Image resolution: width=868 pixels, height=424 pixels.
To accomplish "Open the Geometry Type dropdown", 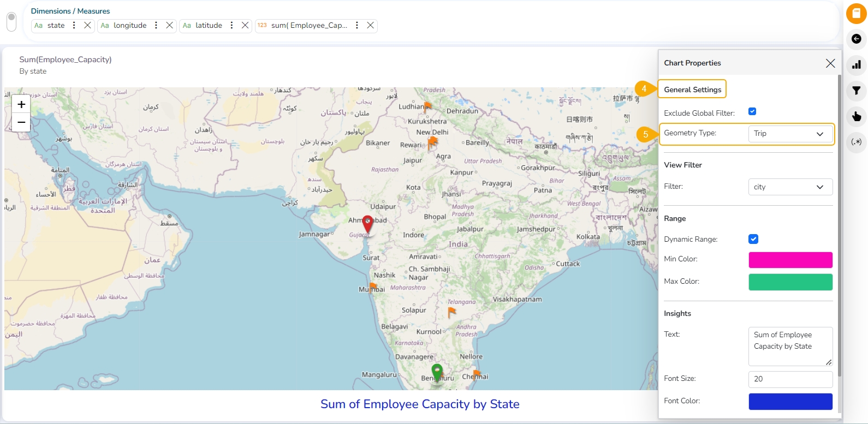I will 790,134.
